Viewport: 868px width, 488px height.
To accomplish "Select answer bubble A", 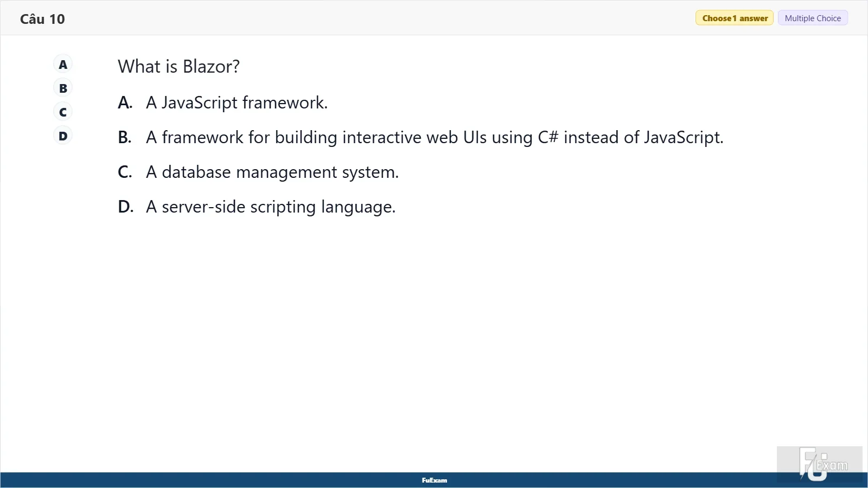I will pos(63,65).
